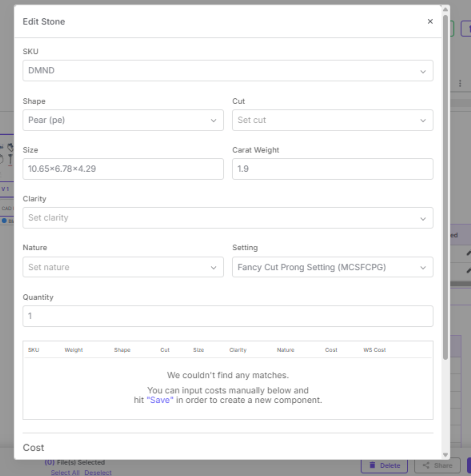Viewport: 471px width, 476px height.
Task: Click the three-dot more options icon
Action: click(x=460, y=83)
